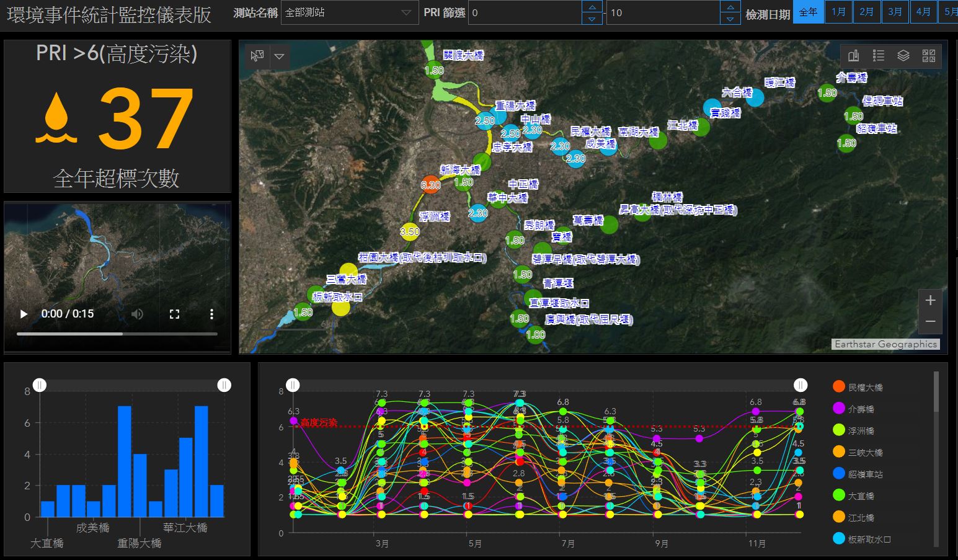The width and height of the screenshot is (958, 560).
Task: Zoom in using the map plus icon
Action: point(930,300)
